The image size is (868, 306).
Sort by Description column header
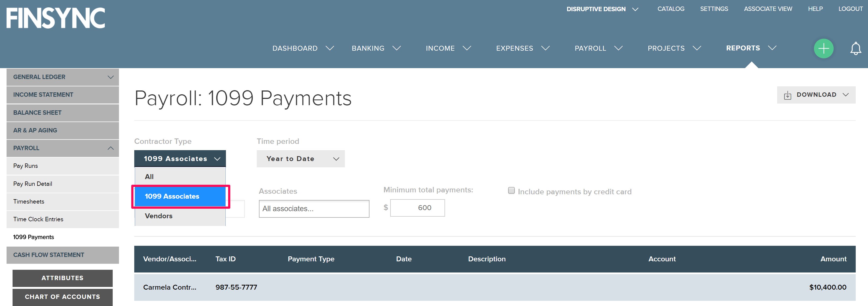487,259
